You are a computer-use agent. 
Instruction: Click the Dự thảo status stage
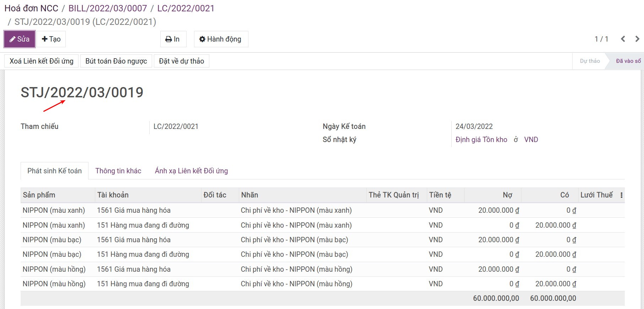(x=590, y=61)
